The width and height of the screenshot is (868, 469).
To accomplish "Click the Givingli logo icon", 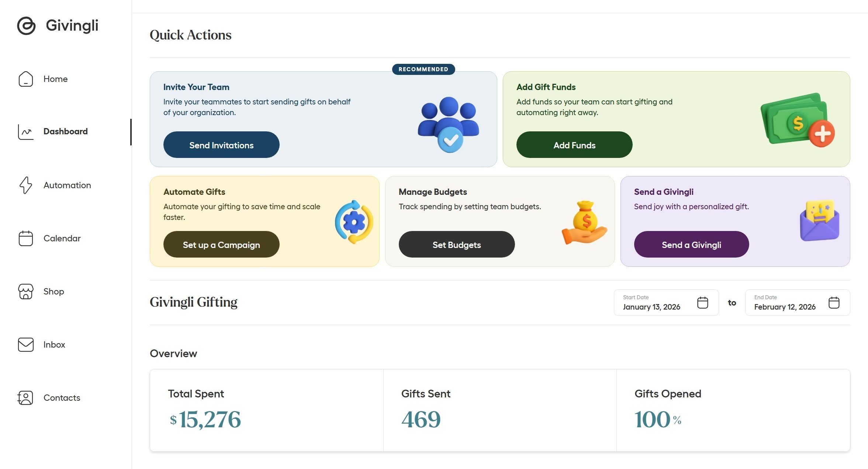I will tap(25, 26).
